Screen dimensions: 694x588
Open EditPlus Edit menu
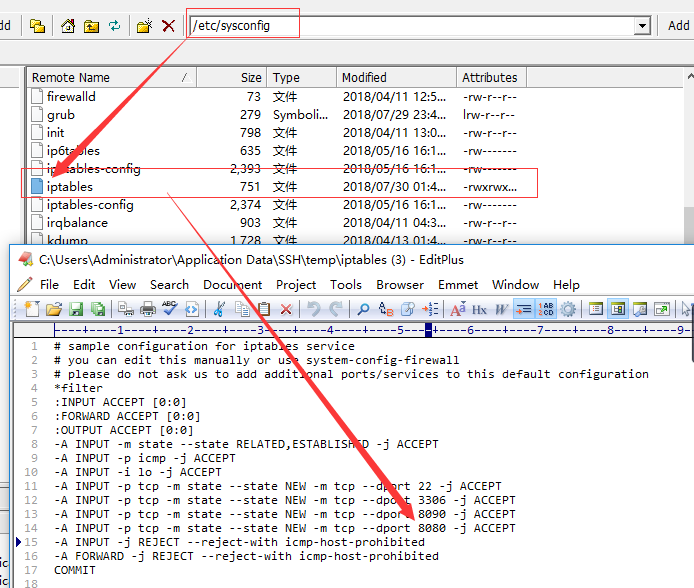pos(84,284)
